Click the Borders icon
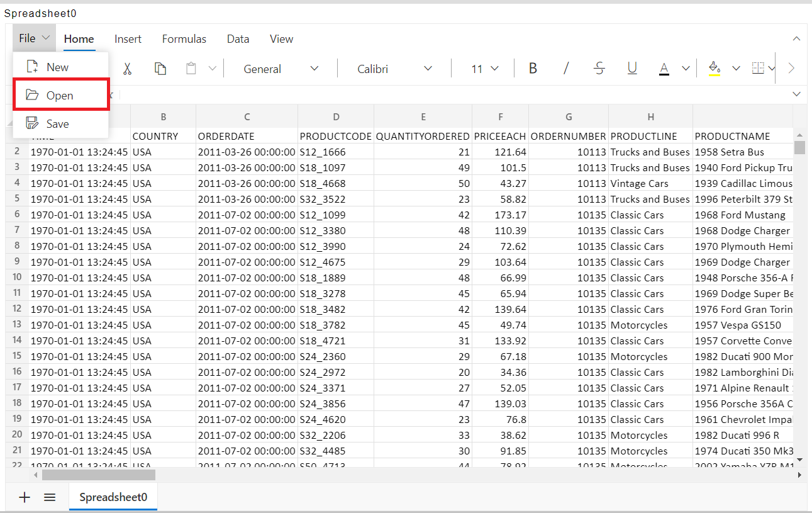 click(758, 69)
